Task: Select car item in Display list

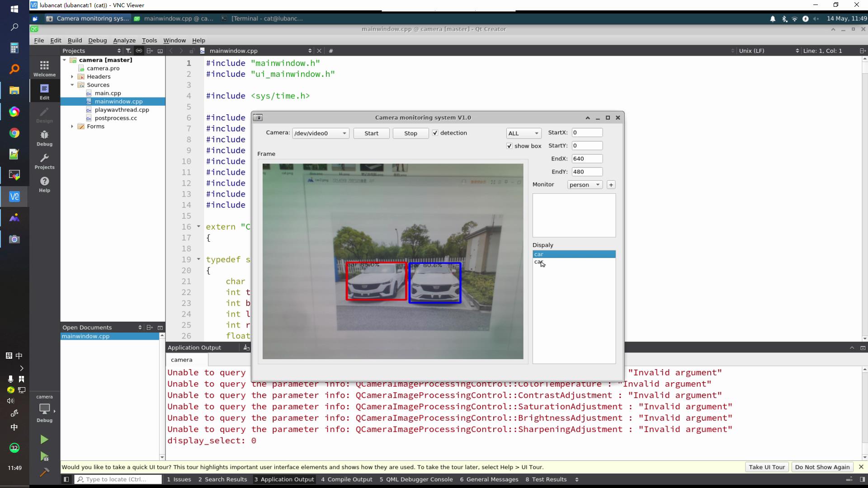Action: click(x=574, y=254)
